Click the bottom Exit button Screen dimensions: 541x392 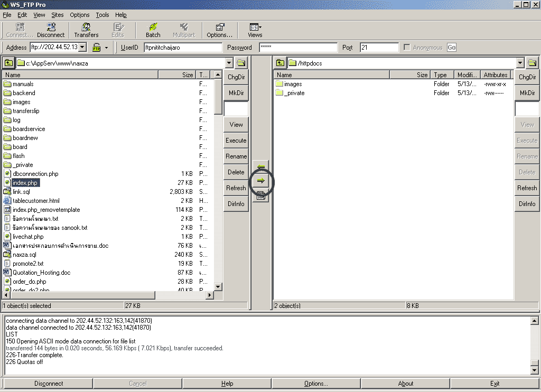click(495, 384)
